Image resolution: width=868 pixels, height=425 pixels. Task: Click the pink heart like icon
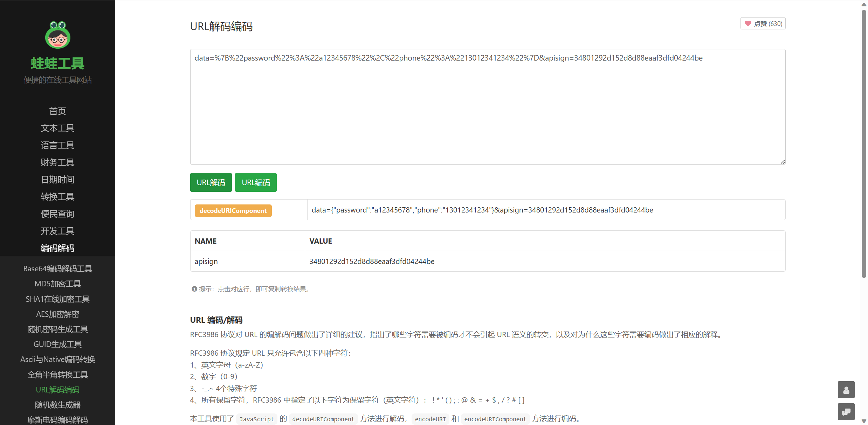748,23
